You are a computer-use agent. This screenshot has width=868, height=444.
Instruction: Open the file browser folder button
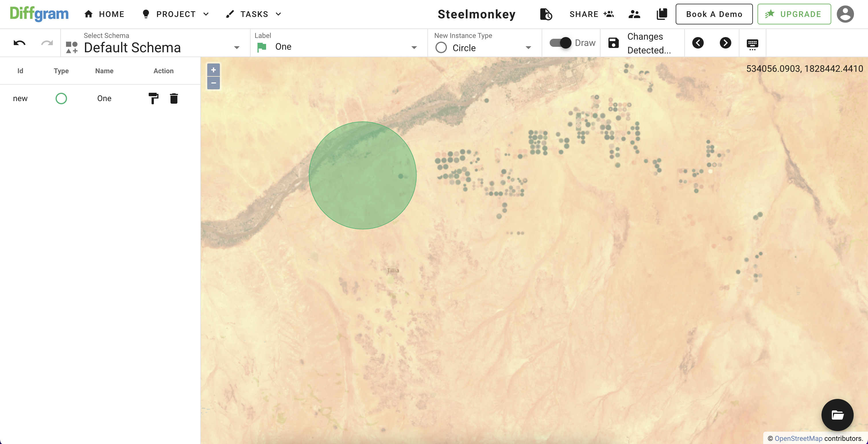pyautogui.click(x=837, y=415)
